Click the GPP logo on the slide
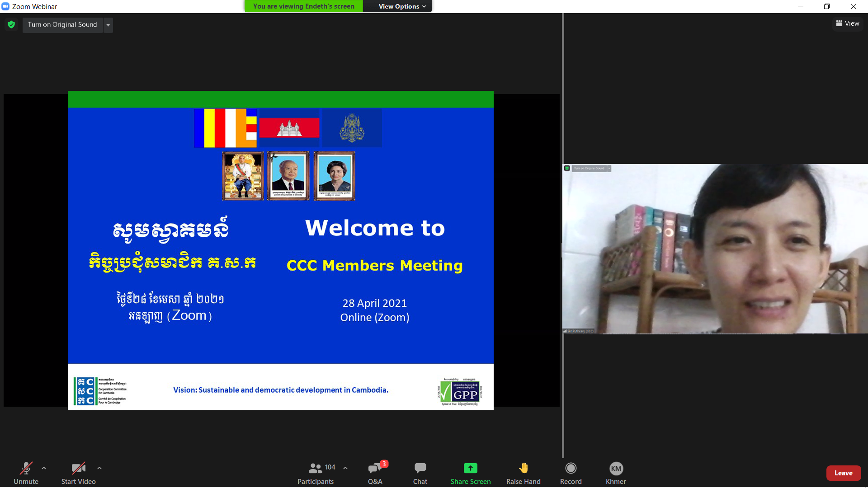Image resolution: width=868 pixels, height=488 pixels. click(461, 392)
